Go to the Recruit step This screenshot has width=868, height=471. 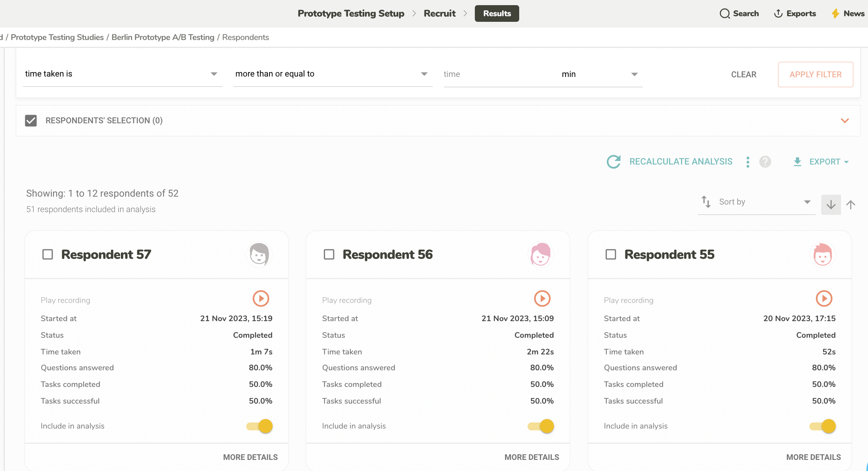pyautogui.click(x=440, y=13)
